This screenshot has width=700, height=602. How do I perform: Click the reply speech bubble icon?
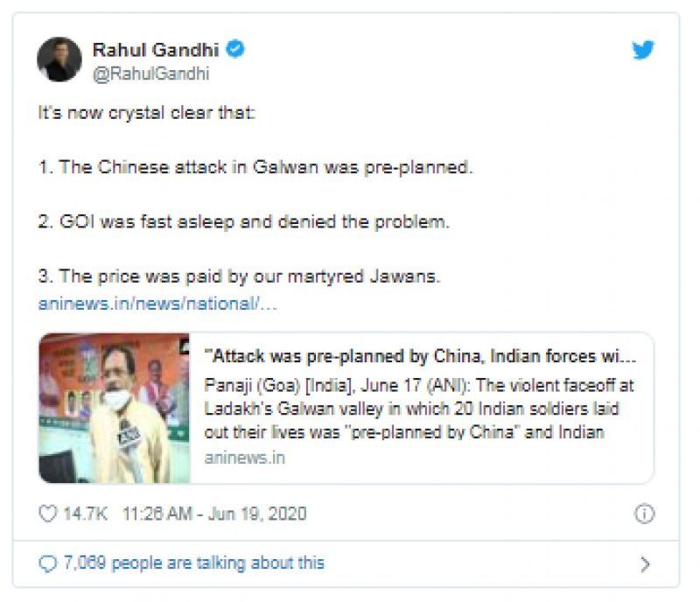pyautogui.click(x=48, y=563)
